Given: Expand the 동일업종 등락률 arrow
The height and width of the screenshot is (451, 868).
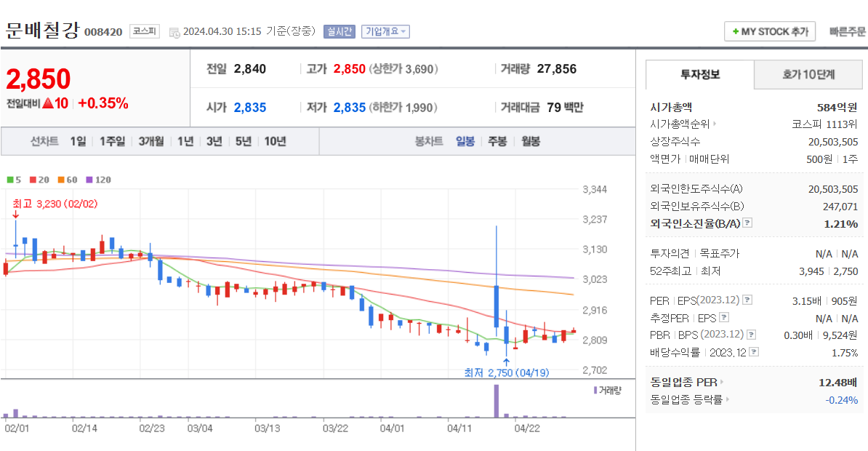Looking at the screenshot, I should [728, 399].
